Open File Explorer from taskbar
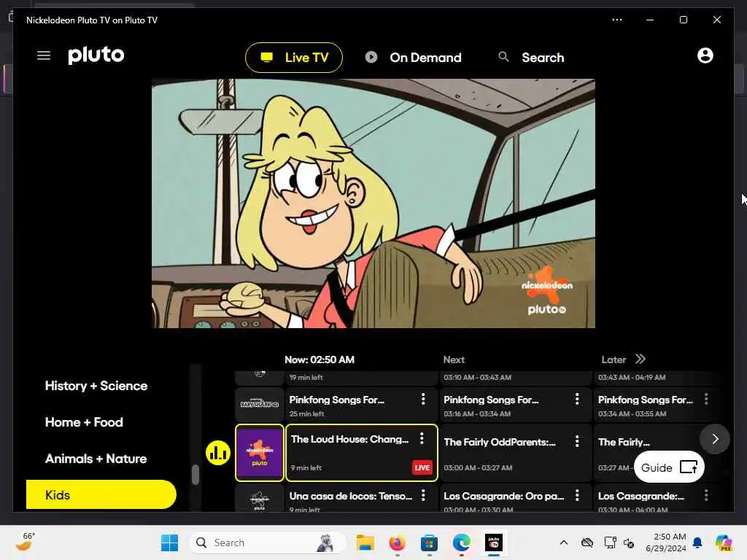The image size is (747, 560). pyautogui.click(x=365, y=542)
